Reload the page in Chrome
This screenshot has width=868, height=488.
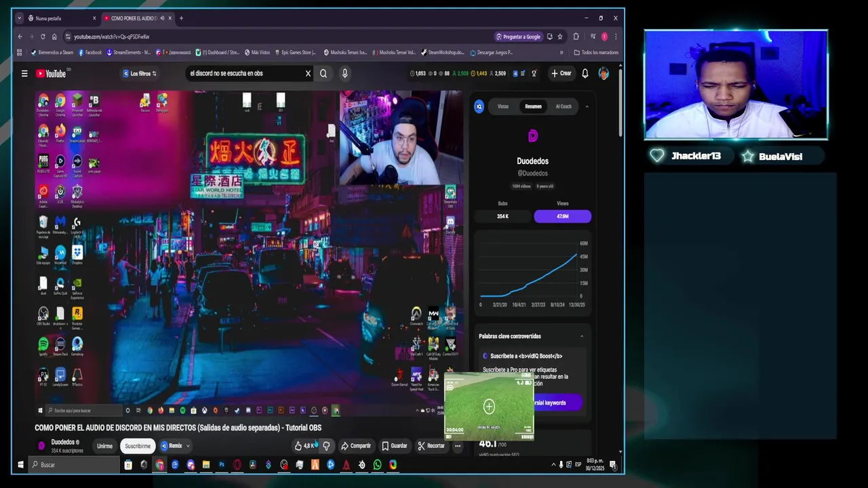pos(43,37)
